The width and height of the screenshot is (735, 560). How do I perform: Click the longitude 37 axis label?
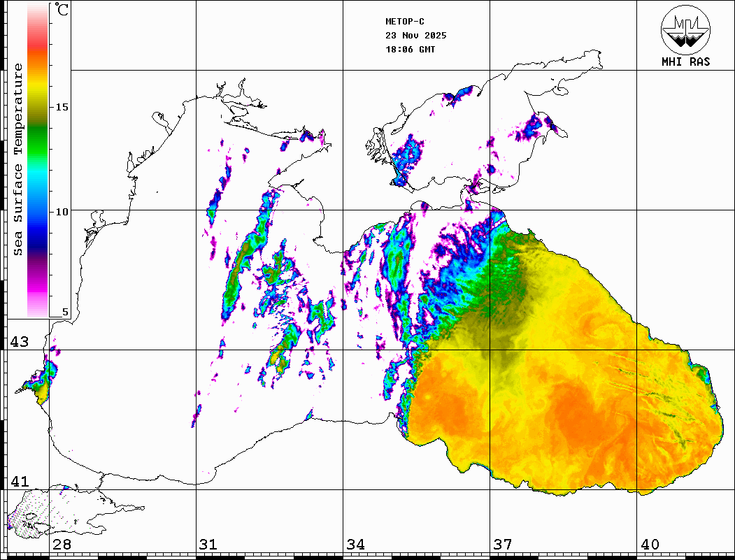(x=502, y=545)
